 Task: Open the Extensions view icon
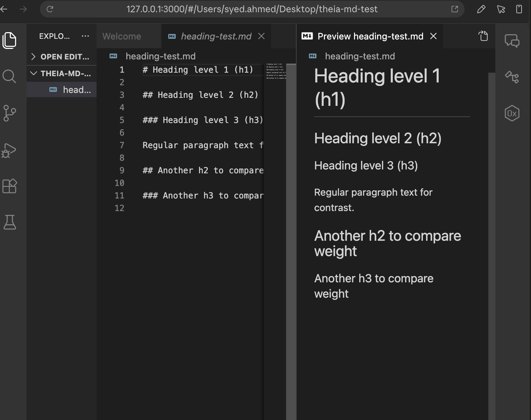[x=9, y=186]
